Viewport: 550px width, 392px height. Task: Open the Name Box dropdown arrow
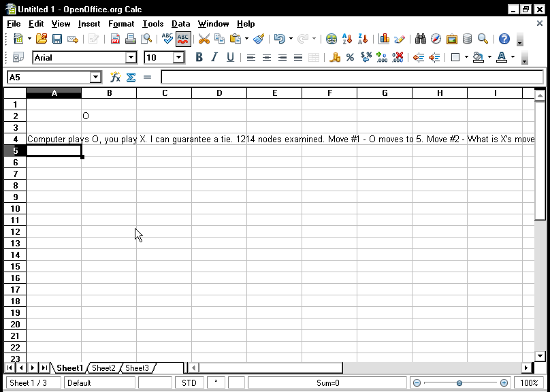tap(95, 78)
